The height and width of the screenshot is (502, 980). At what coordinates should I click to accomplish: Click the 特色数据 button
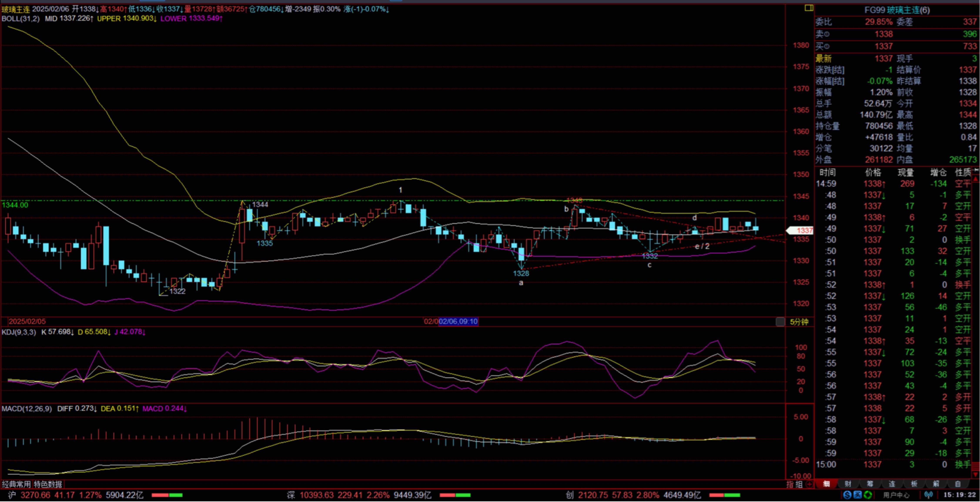[48, 484]
